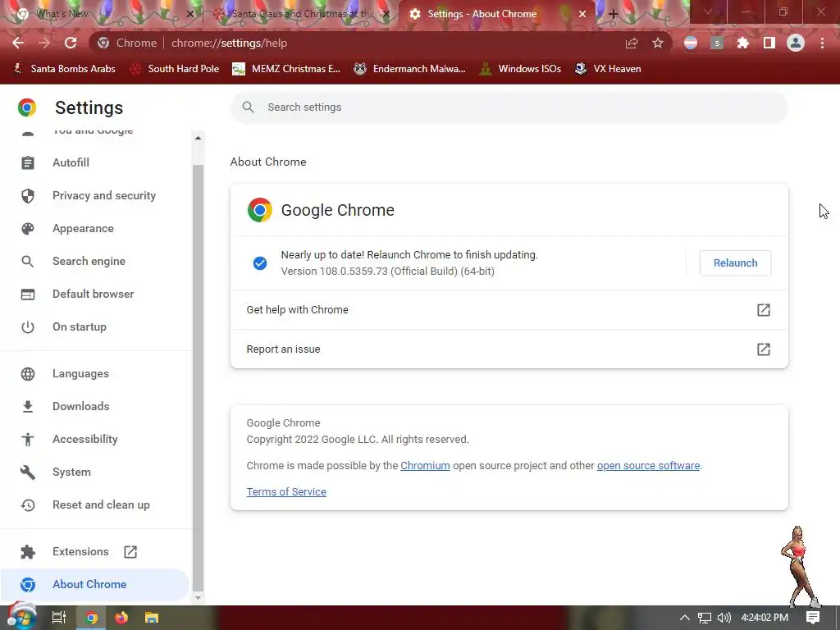Open a new tab with plus button
This screenshot has width=840, height=630.
[x=614, y=15]
